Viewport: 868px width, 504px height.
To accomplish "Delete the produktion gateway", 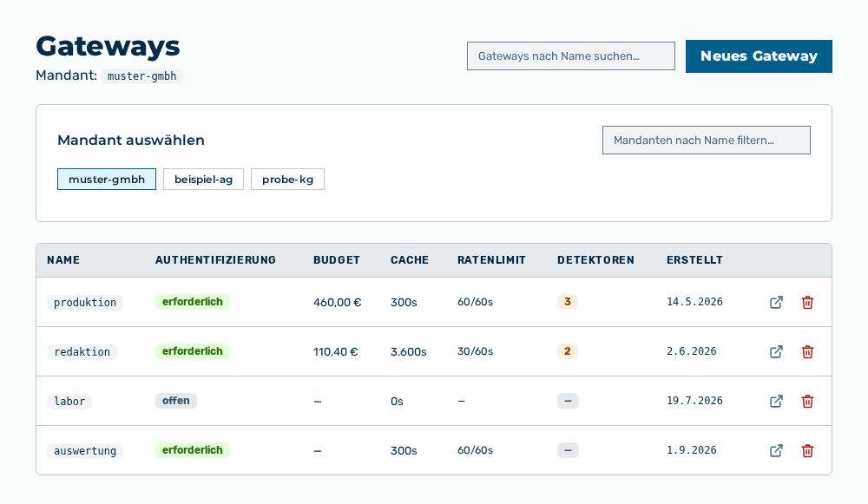I will click(x=807, y=302).
